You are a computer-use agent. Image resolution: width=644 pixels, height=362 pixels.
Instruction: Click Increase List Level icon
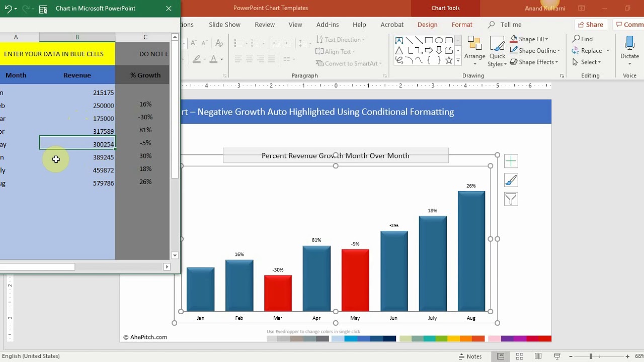click(x=287, y=43)
